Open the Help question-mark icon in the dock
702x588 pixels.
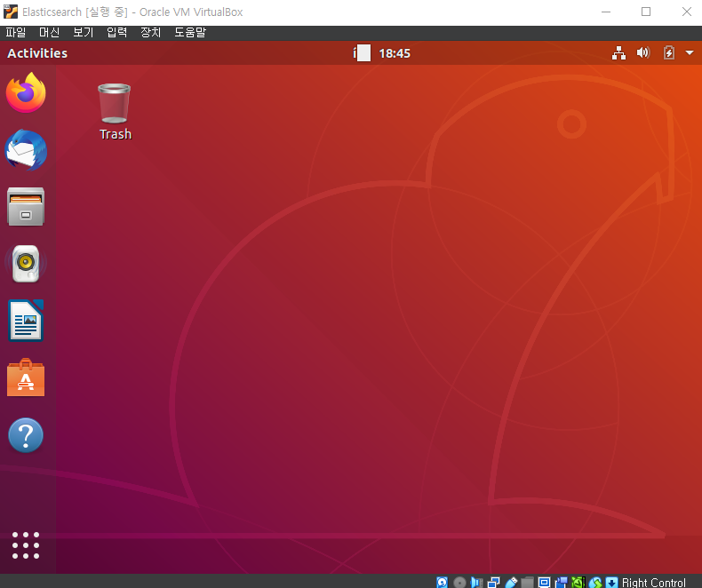(26, 435)
